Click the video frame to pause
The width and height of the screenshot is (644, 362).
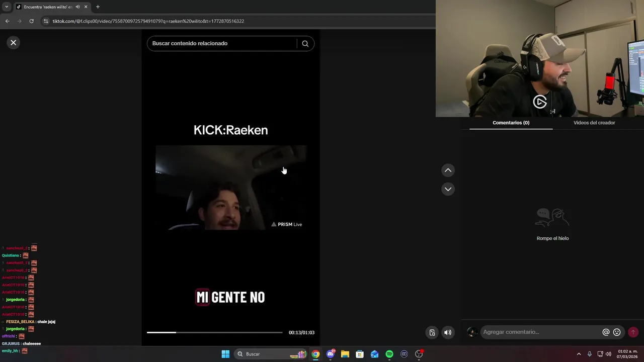(230, 188)
